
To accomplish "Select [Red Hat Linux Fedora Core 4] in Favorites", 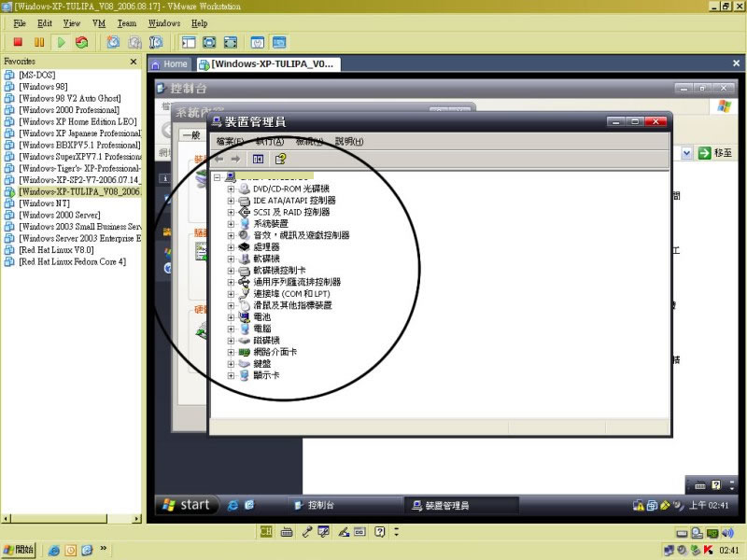I will [73, 261].
